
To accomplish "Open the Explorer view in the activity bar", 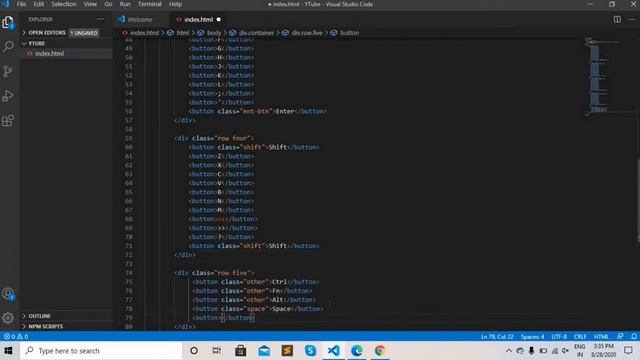I will 8,22.
